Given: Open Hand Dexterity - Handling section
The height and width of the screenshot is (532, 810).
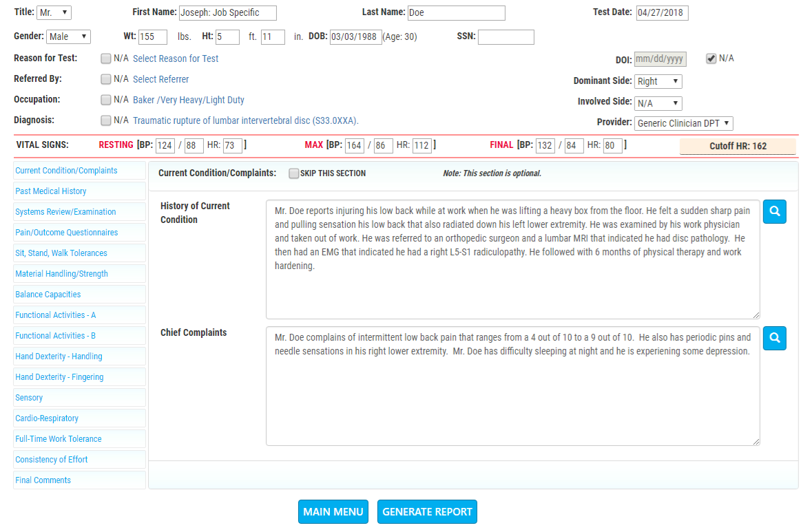Looking at the screenshot, I should click(79, 356).
